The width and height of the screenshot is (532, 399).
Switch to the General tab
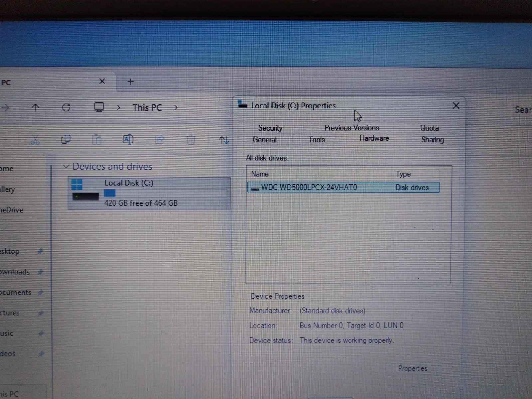(265, 140)
